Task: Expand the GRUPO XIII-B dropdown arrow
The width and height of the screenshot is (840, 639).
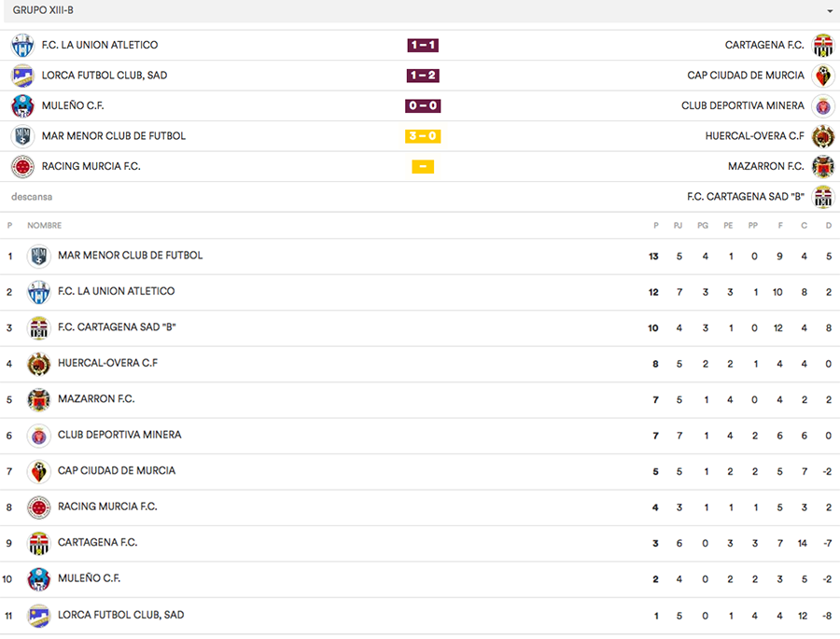Action: 830,11
